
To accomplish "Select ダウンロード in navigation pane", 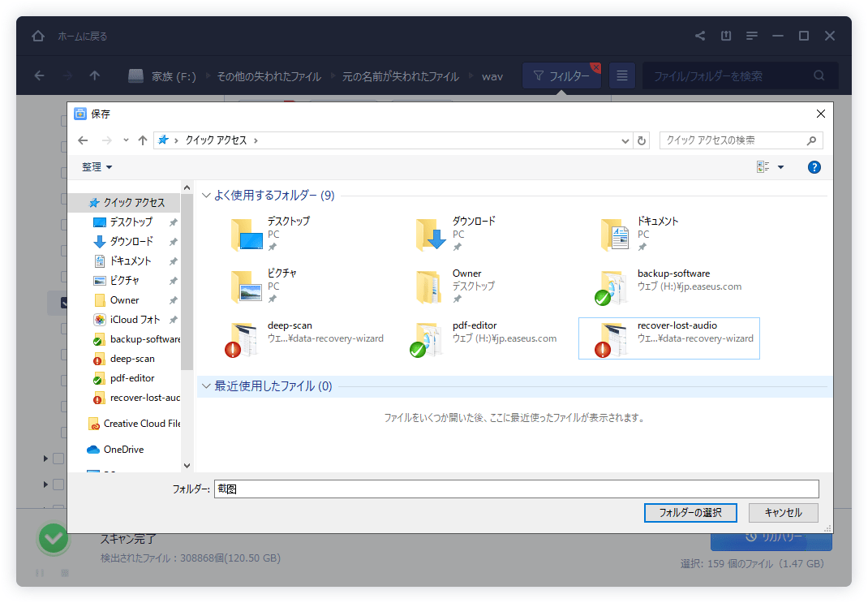I will (x=131, y=241).
